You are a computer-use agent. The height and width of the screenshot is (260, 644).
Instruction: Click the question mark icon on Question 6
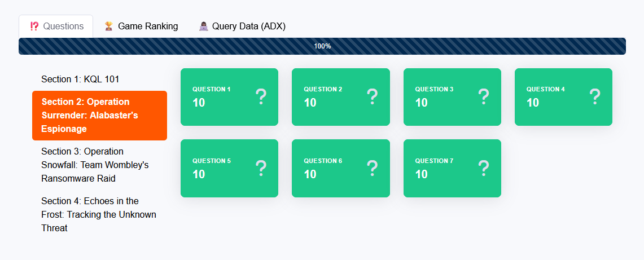point(372,168)
